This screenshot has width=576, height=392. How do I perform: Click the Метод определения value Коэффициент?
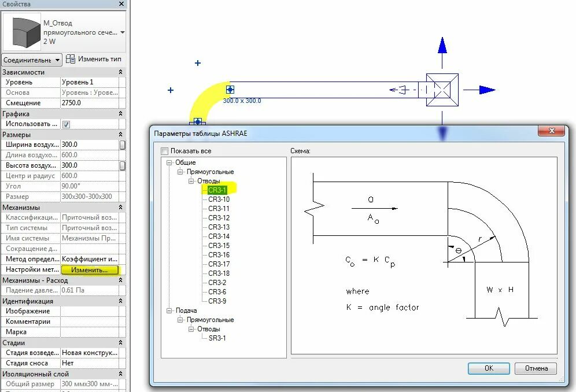coord(89,259)
